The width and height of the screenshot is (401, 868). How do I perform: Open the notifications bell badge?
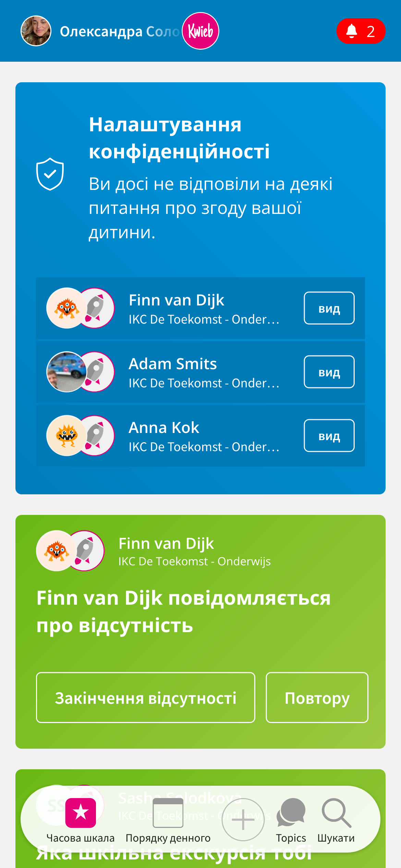pyautogui.click(x=361, y=31)
